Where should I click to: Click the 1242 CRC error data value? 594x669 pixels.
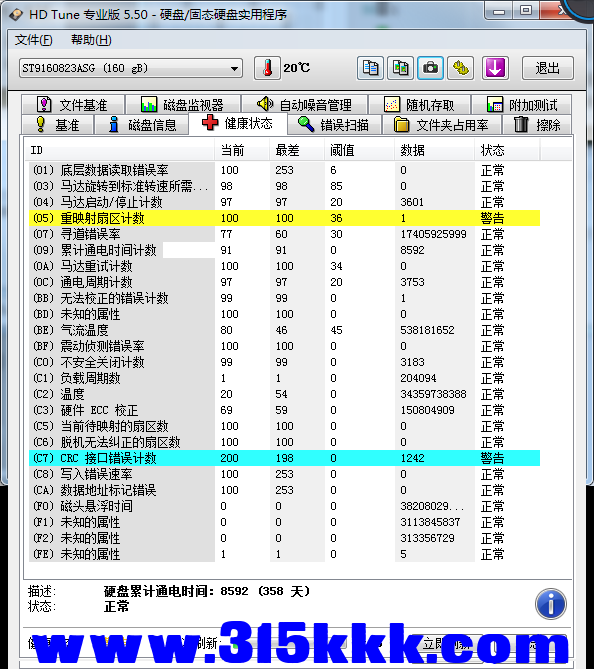pyautogui.click(x=412, y=458)
